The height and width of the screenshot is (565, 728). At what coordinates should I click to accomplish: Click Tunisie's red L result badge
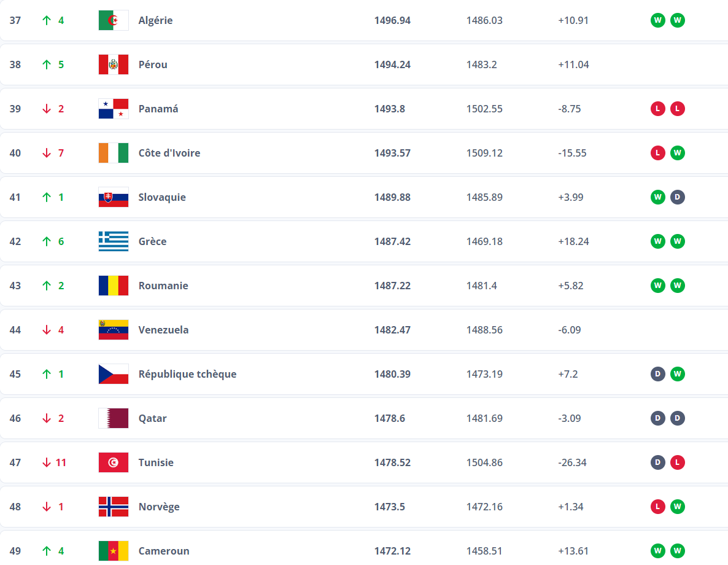(x=677, y=462)
